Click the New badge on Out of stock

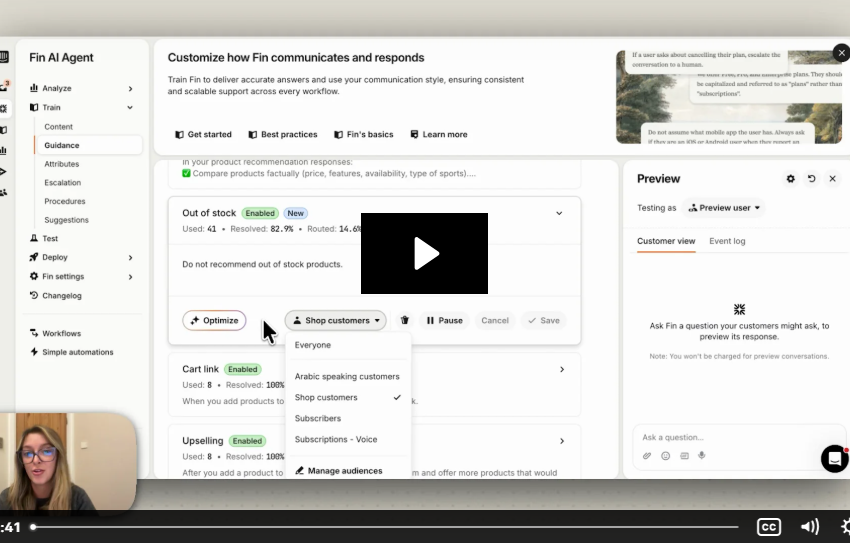(x=295, y=214)
